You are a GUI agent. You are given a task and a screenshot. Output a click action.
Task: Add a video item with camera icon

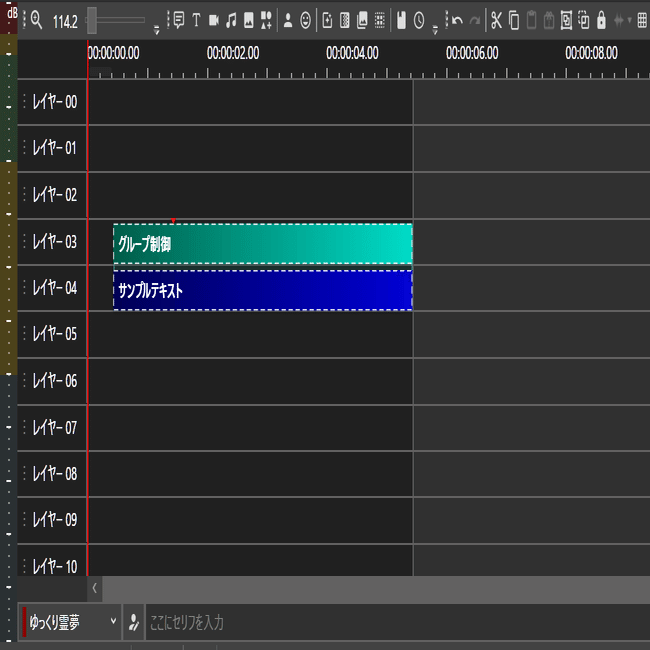214,20
